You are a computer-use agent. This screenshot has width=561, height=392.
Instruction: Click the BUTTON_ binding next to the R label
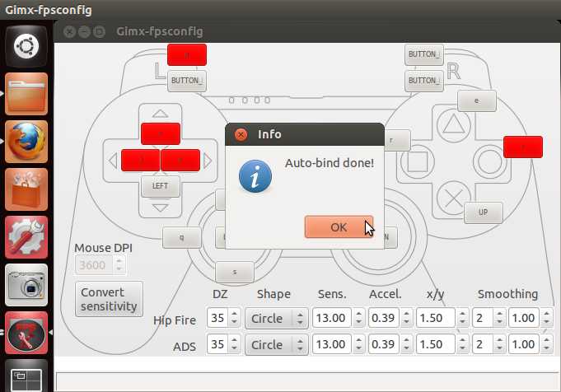pyautogui.click(x=424, y=81)
